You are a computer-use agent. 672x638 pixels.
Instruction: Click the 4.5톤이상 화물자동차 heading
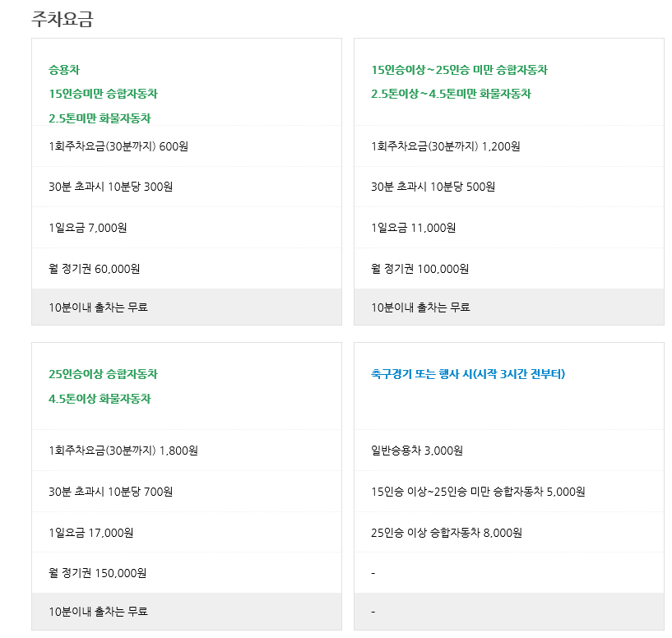(x=100, y=399)
